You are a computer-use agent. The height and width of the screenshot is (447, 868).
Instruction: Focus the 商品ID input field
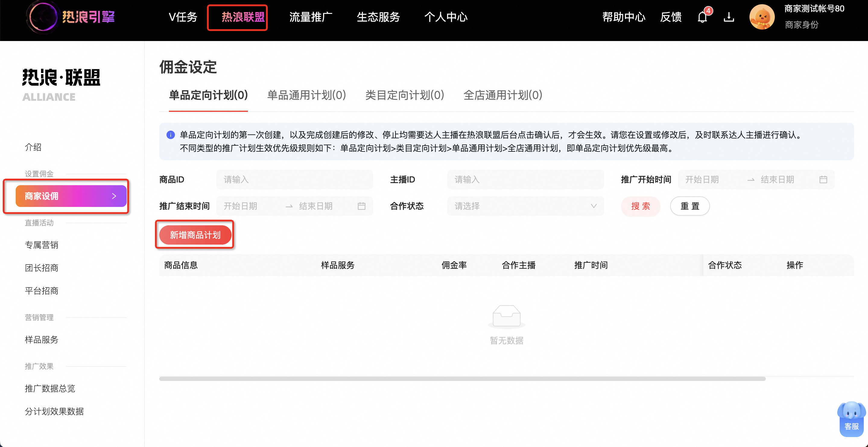pyautogui.click(x=294, y=180)
